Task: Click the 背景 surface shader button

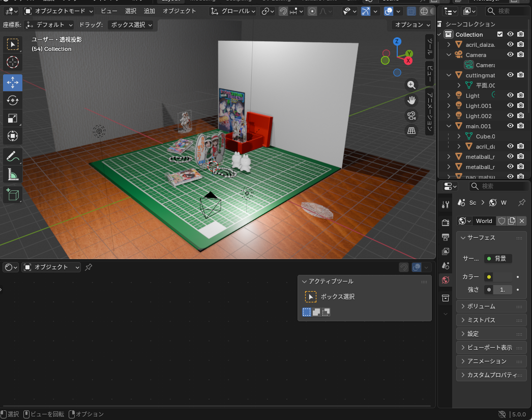Action: pyautogui.click(x=498, y=259)
